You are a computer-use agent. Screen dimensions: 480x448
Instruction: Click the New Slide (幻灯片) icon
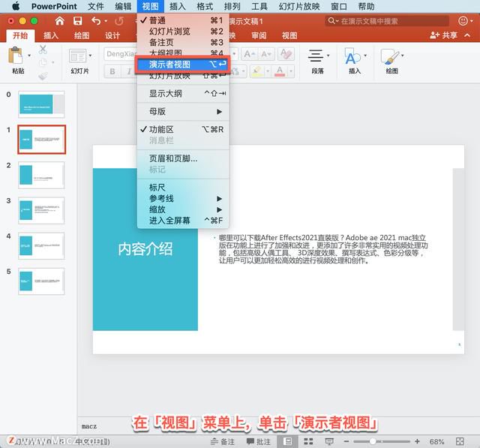77,56
